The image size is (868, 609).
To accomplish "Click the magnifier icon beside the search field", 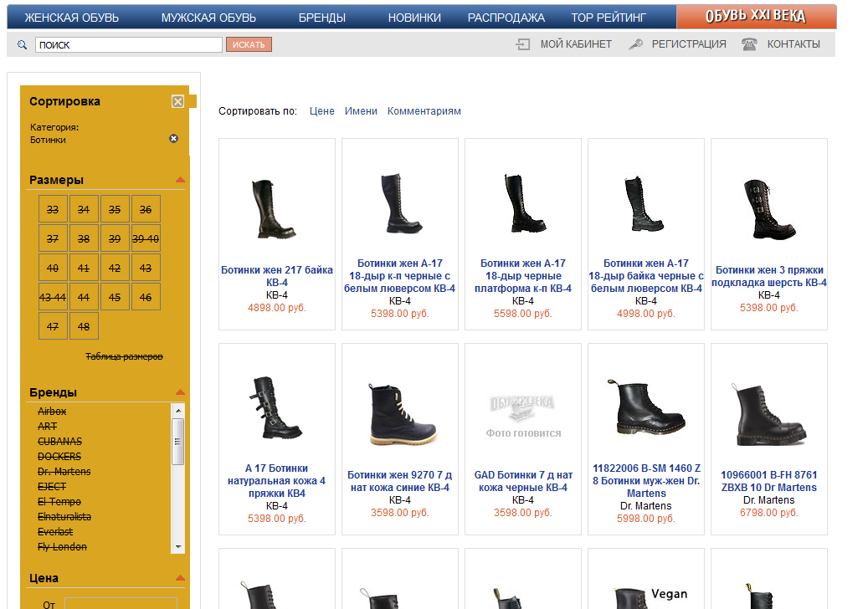I will click(x=22, y=44).
